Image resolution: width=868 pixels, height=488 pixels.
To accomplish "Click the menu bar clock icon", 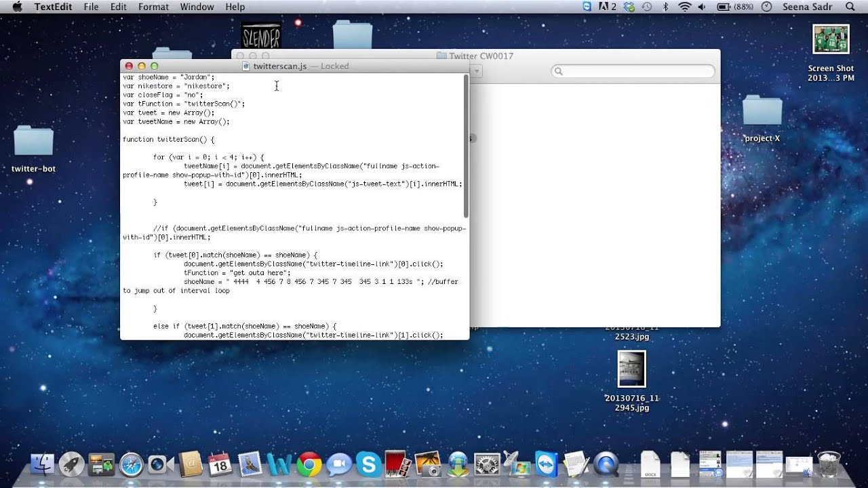I will 767,7.
